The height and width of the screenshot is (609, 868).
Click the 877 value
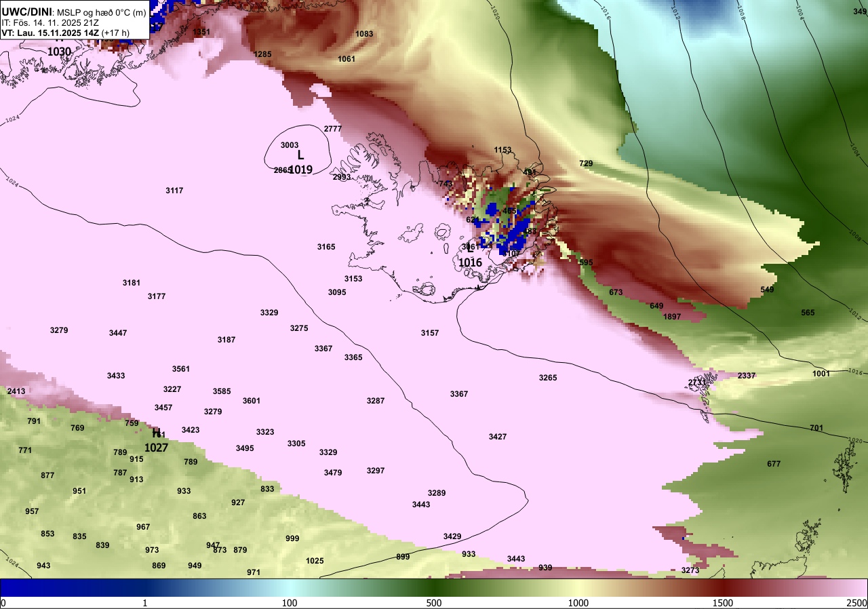(x=47, y=475)
